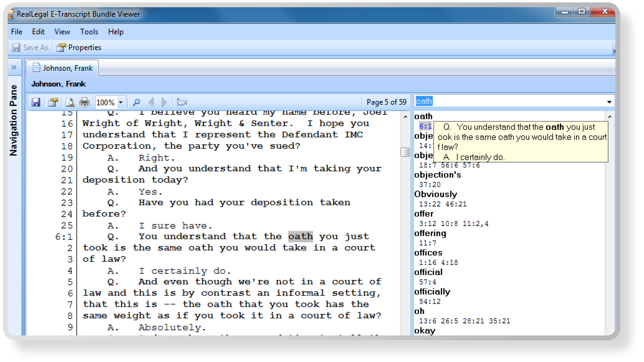Click the magnifier find icon
Image resolution: width=644 pixels, height=362 pixels.
[136, 102]
